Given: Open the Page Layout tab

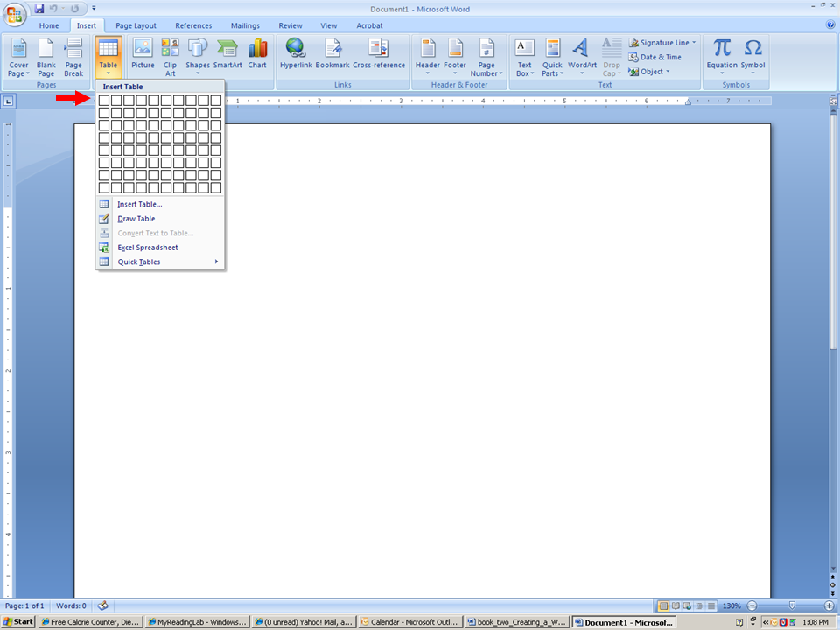Looking at the screenshot, I should point(136,25).
